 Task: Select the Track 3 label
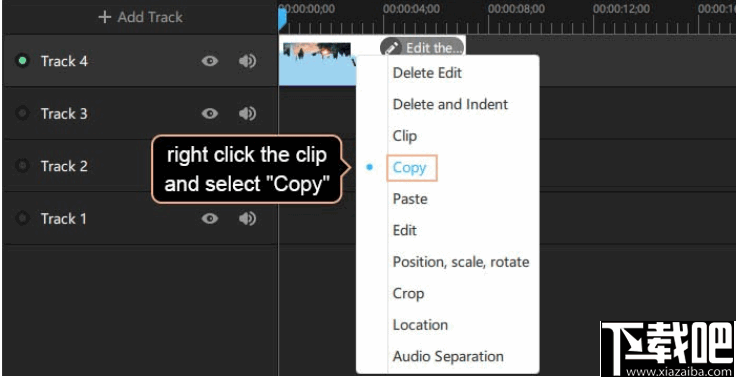64,114
